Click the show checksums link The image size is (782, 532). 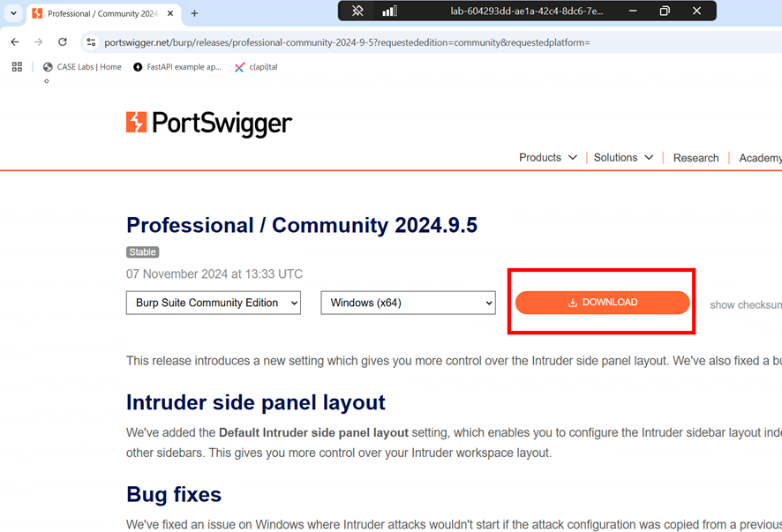coord(746,304)
